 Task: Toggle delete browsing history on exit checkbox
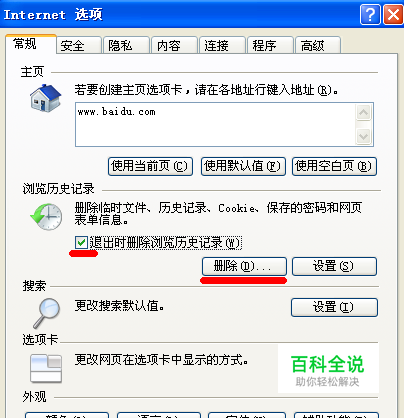click(81, 242)
